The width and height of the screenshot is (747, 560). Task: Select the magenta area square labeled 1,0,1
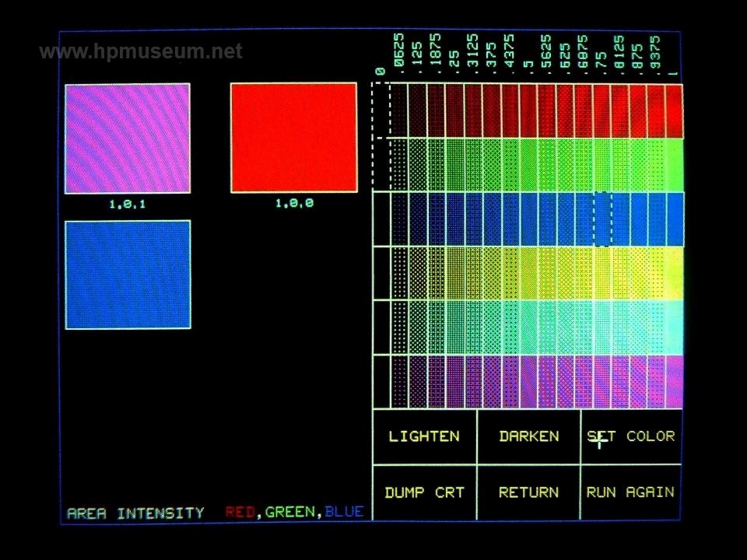tap(128, 138)
